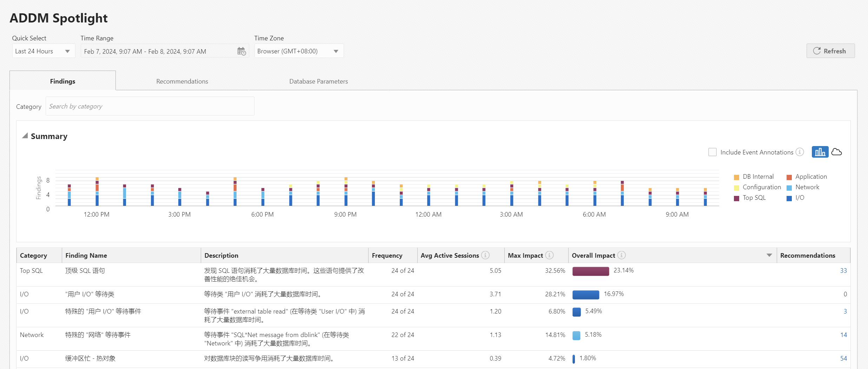This screenshot has width=868, height=369.
Task: Toggle Top SQL legend swatch
Action: [x=736, y=198]
